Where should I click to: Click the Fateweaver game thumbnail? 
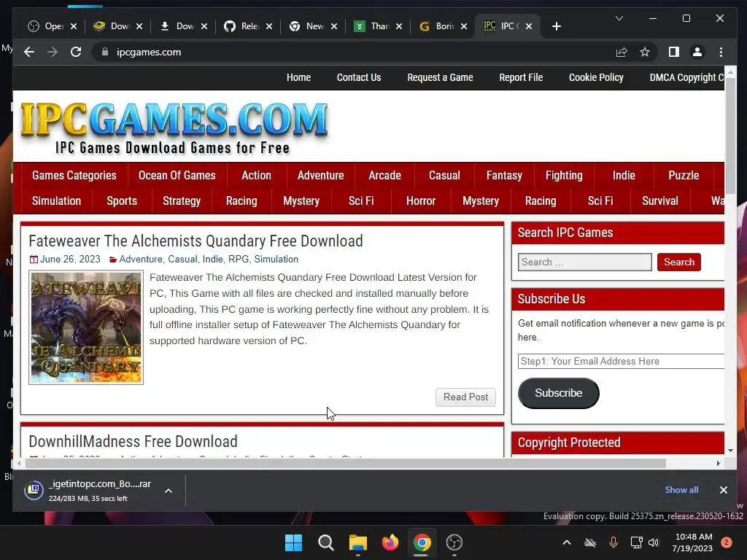(x=86, y=327)
